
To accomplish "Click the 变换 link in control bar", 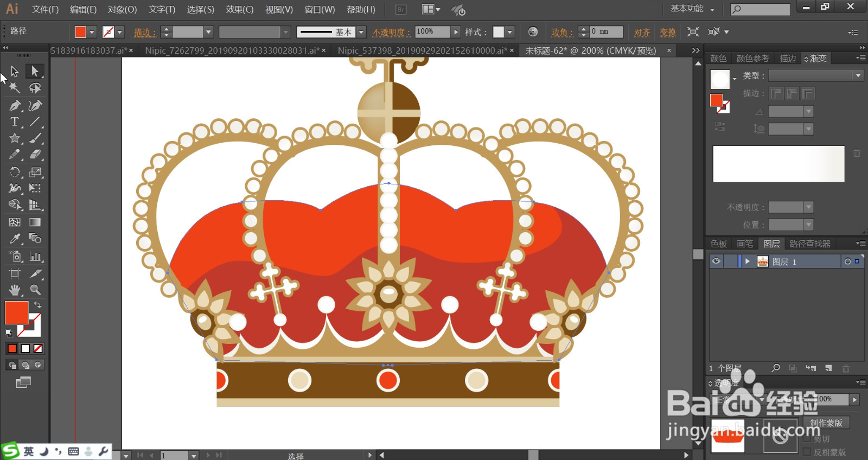I will point(668,32).
